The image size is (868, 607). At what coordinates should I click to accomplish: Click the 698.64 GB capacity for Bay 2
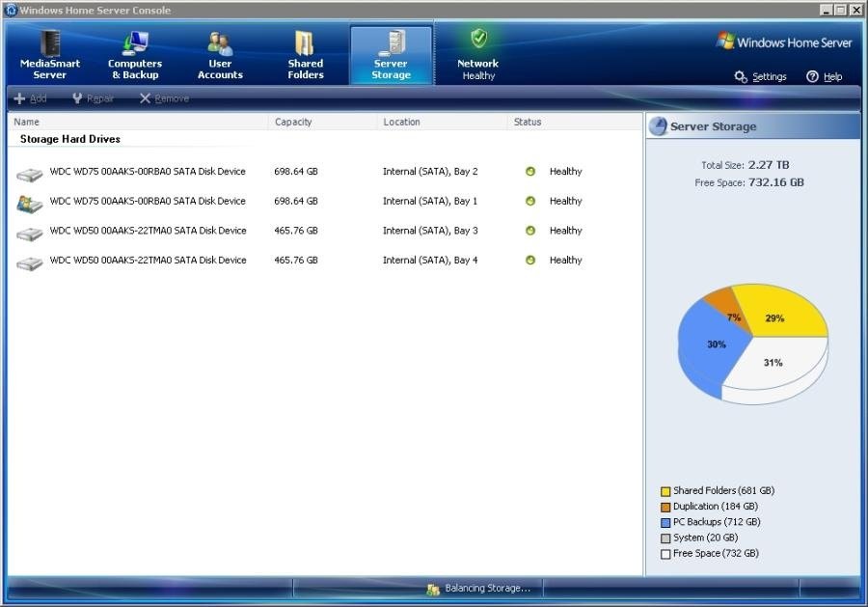tap(296, 172)
